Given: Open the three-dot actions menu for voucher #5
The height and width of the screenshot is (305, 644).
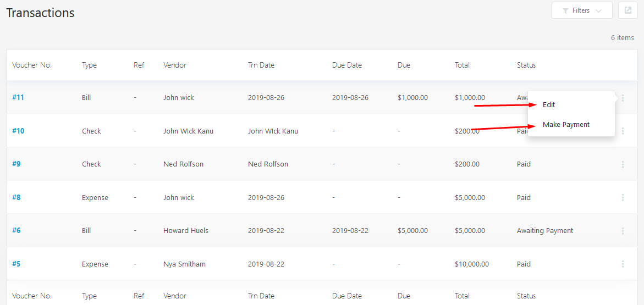Looking at the screenshot, I should 623,264.
